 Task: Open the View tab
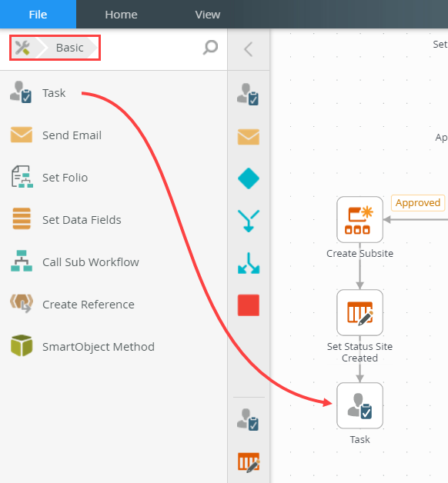coord(208,15)
